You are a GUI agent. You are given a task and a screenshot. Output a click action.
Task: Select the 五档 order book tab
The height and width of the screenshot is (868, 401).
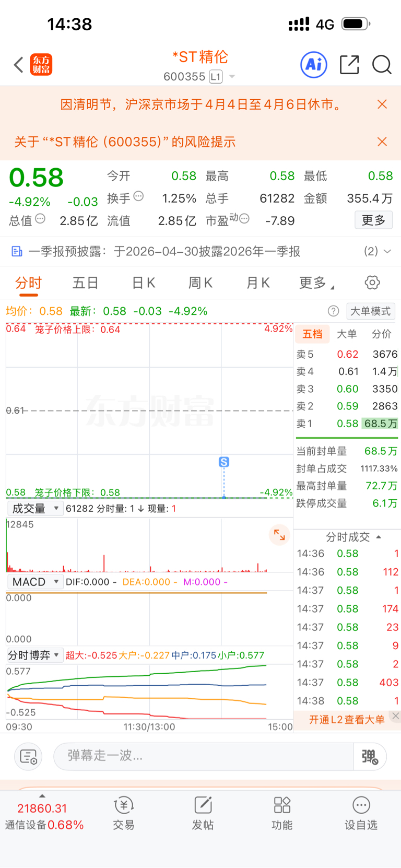pos(312,334)
